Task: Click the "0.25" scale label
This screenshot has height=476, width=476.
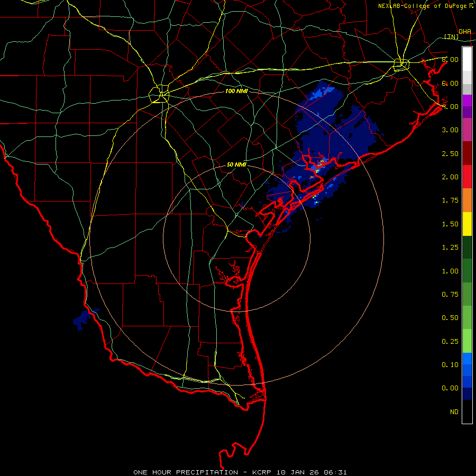Action: pos(450,342)
